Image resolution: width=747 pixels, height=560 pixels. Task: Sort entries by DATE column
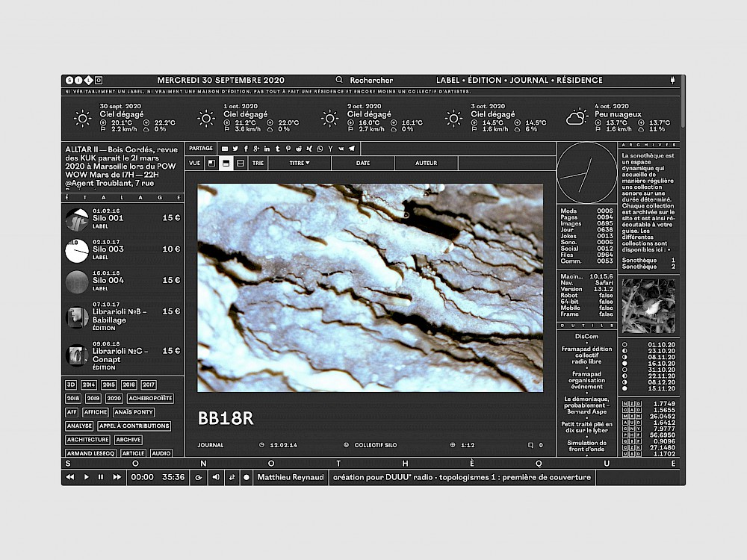tap(363, 162)
